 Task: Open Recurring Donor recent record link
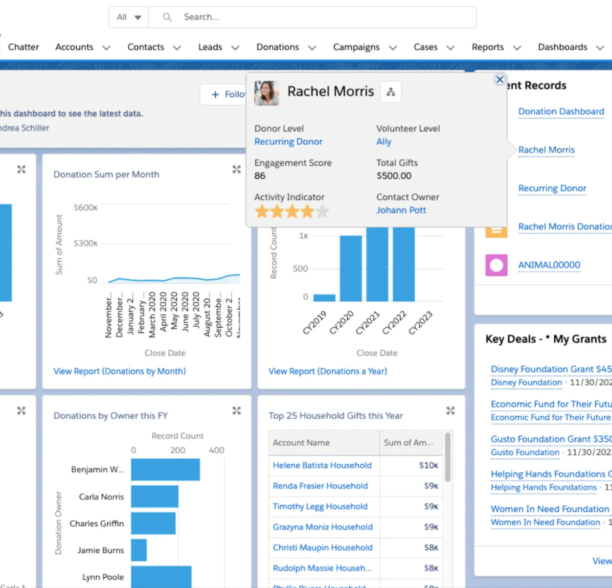552,188
